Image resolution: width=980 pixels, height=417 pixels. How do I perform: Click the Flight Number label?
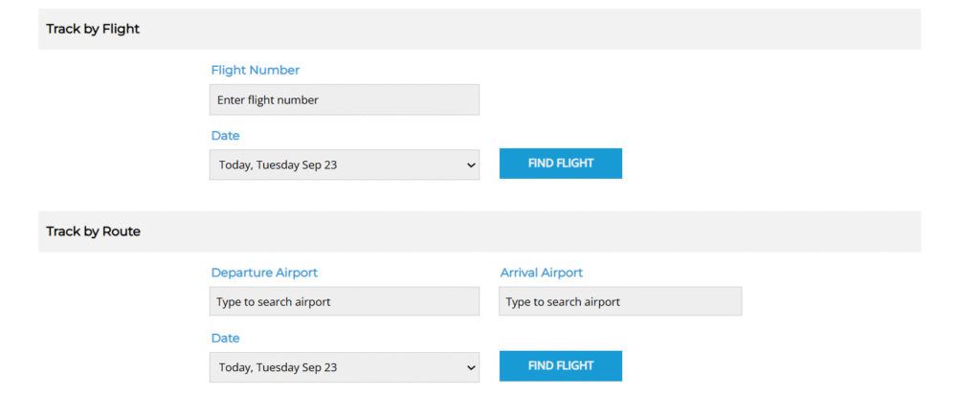coord(255,70)
